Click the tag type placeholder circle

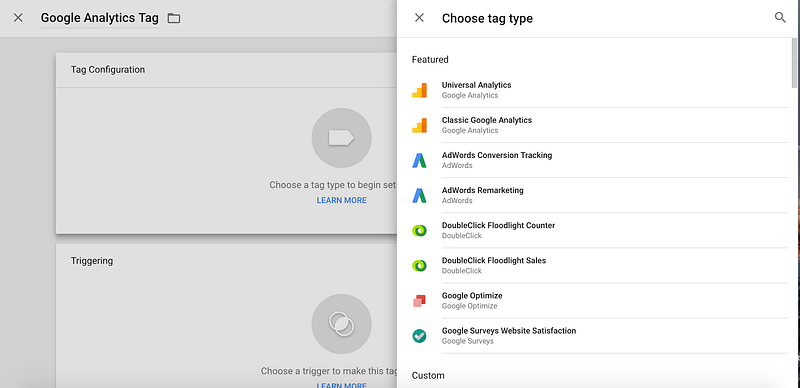[341, 138]
